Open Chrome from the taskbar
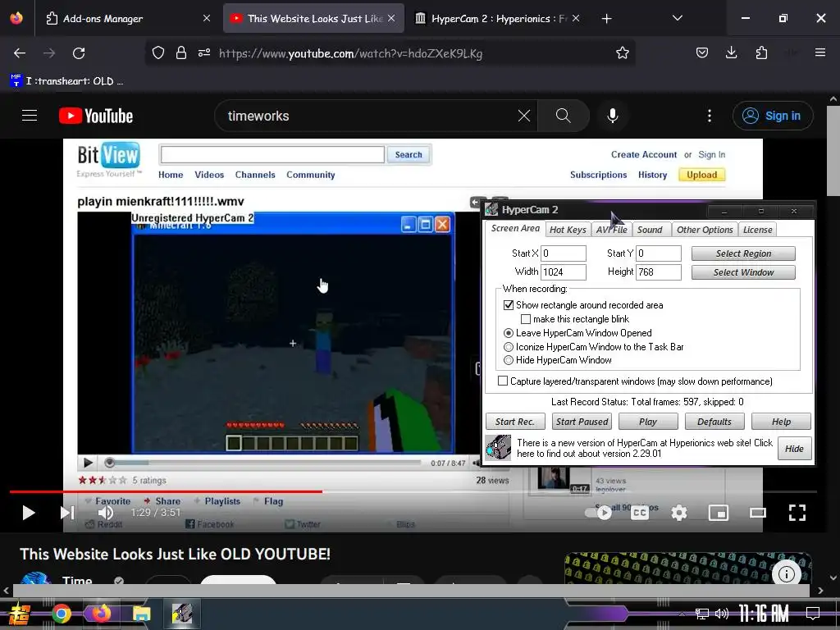 pos(61,614)
